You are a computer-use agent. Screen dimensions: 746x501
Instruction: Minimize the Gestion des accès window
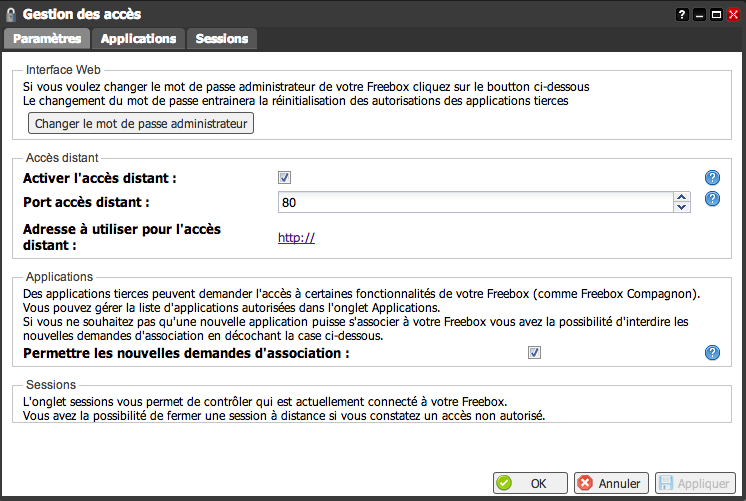699,15
